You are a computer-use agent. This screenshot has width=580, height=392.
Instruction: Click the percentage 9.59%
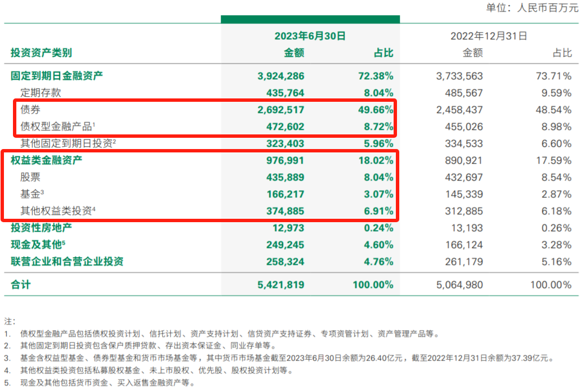point(556,93)
